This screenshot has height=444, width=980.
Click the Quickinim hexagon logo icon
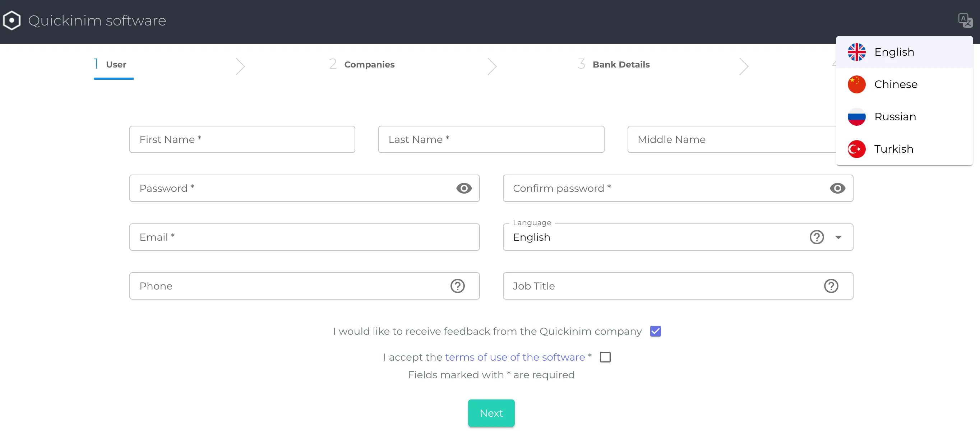pyautogui.click(x=11, y=20)
